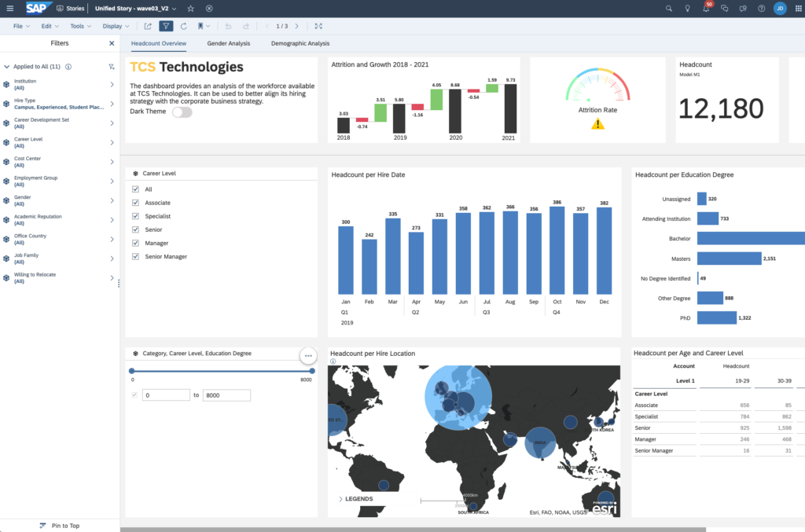Expand the Gender filter chevron
This screenshot has width=805, height=532.
tap(112, 200)
